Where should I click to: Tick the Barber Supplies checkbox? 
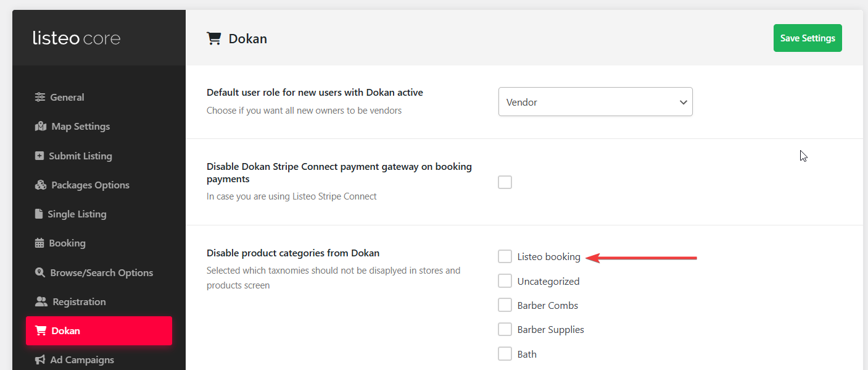click(505, 330)
